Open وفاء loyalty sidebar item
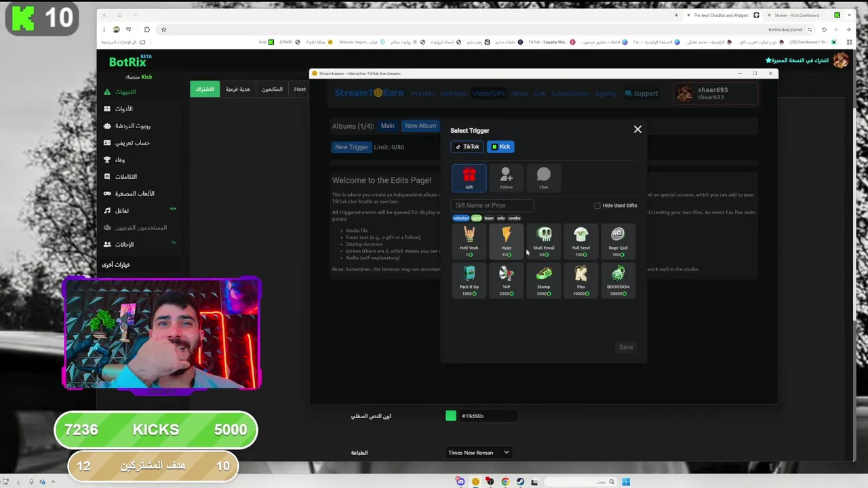Viewport: 868px width, 488px height. [114, 160]
